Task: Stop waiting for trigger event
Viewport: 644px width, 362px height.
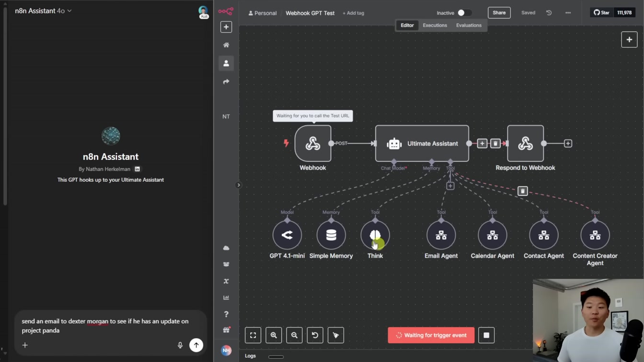Action: click(x=486, y=335)
